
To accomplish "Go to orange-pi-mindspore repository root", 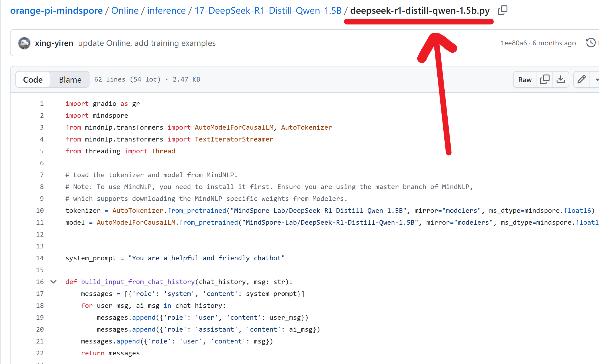I will pos(56,11).
